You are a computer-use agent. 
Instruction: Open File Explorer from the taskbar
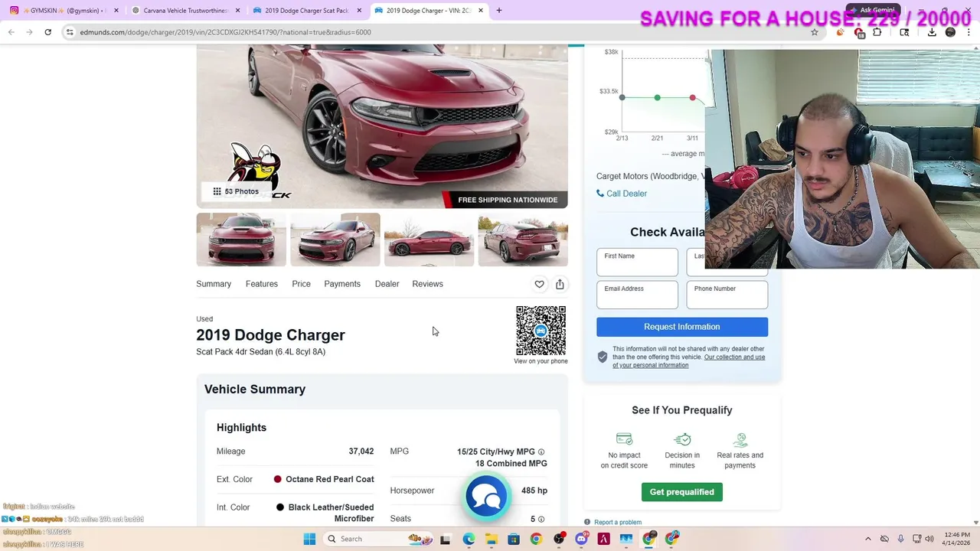tap(491, 539)
